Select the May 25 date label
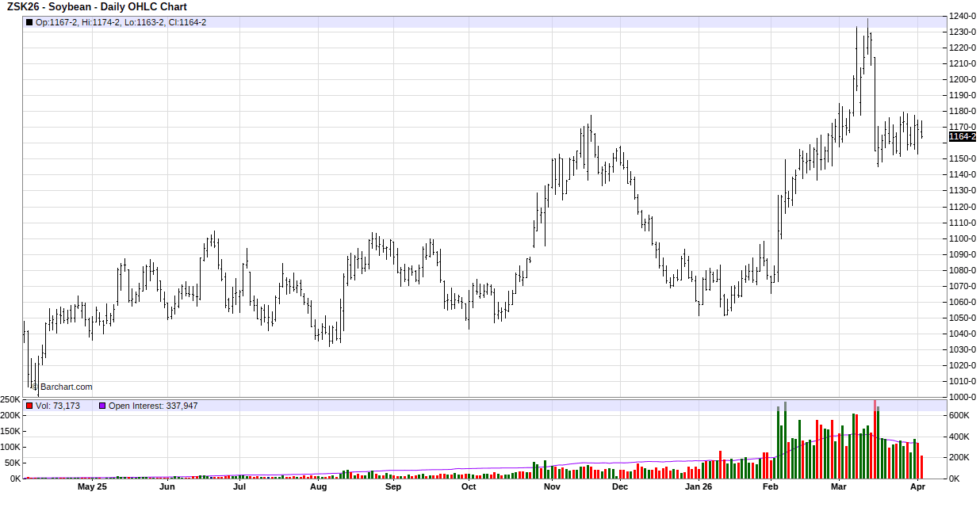 [x=92, y=487]
